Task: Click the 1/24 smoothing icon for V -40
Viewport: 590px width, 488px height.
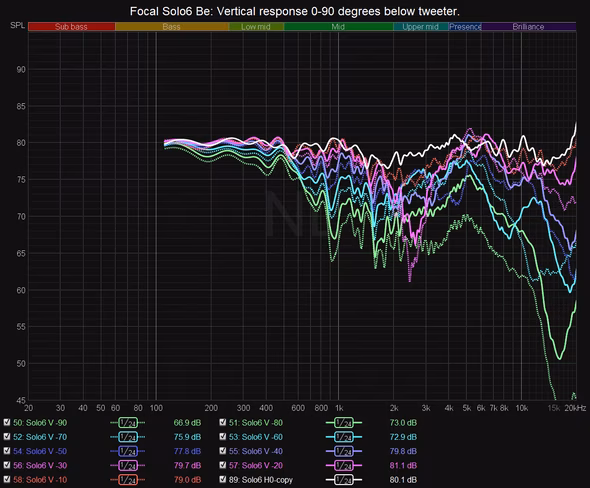Action: [x=344, y=452]
